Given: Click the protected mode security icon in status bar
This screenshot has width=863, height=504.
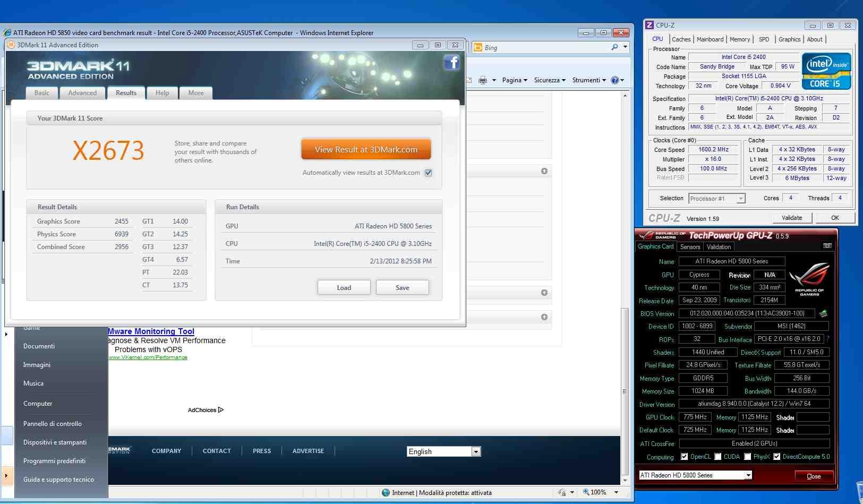Looking at the screenshot, I should pos(562,492).
